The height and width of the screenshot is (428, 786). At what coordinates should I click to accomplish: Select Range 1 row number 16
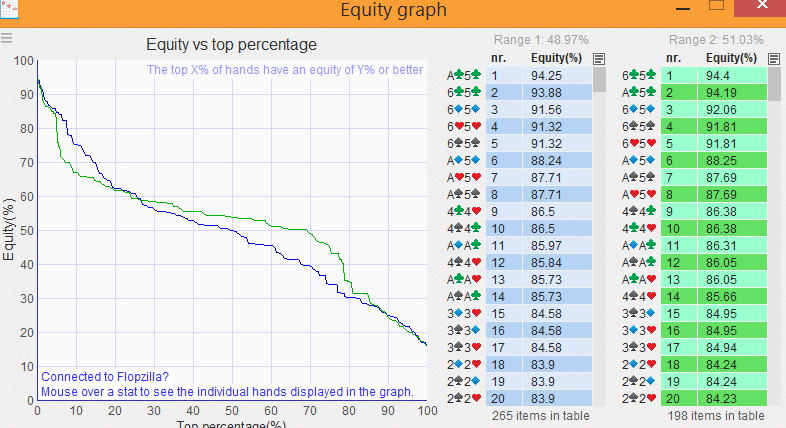504,331
